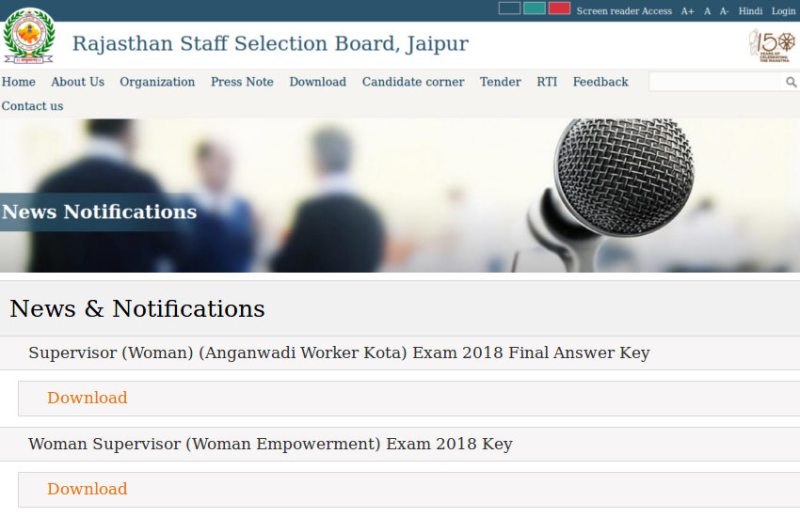Open the Organization menu
Viewport: 800px width, 517px height.
(157, 82)
